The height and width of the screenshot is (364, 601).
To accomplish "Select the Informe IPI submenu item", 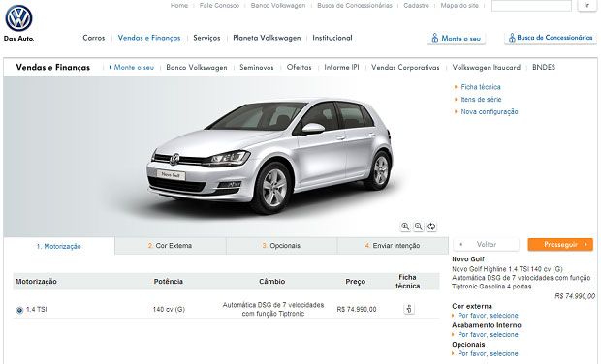I will pyautogui.click(x=341, y=68).
